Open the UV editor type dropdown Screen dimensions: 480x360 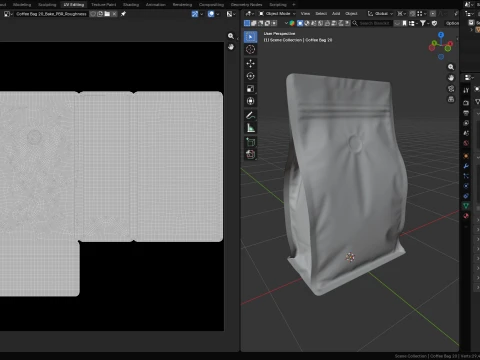click(8, 14)
